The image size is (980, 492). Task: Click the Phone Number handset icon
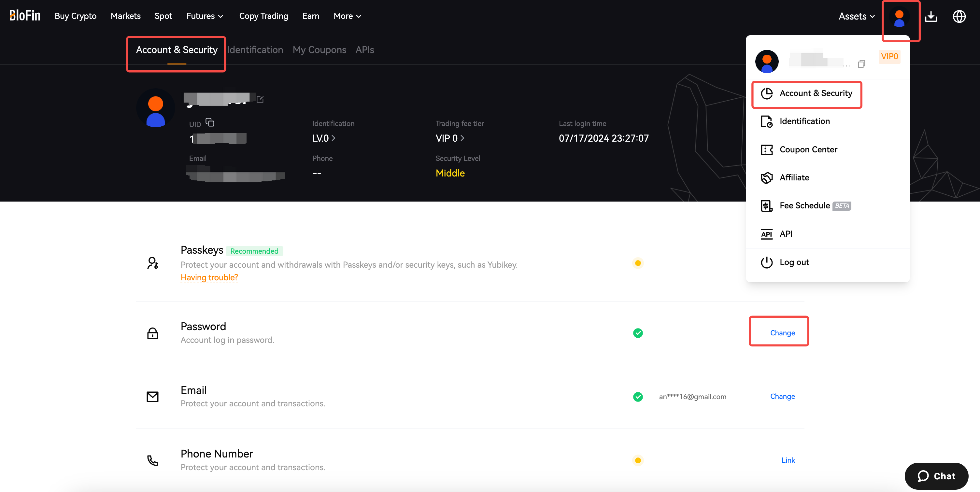(152, 460)
